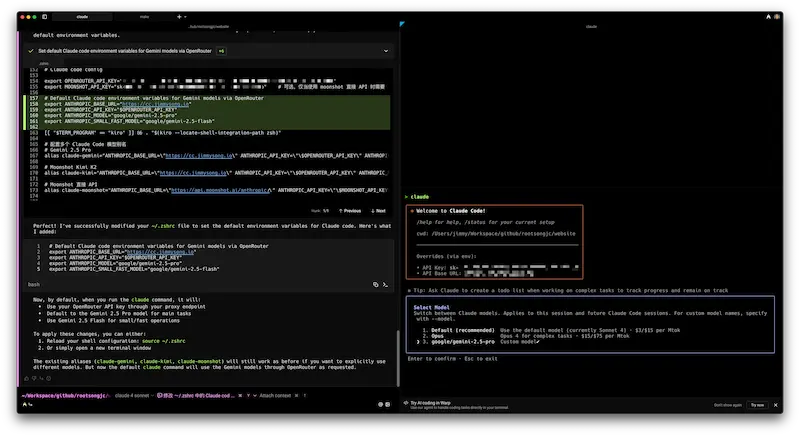Click bash language label on code block
This screenshot has height=436, width=800.
[34, 285]
